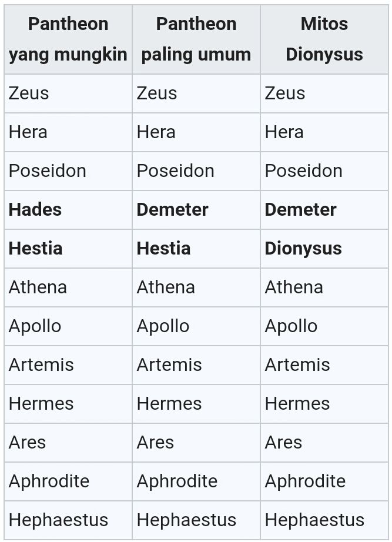The width and height of the screenshot is (392, 542).
Task: Click Athena in the "Mitos Dionysus" column
Action: coord(294,287)
